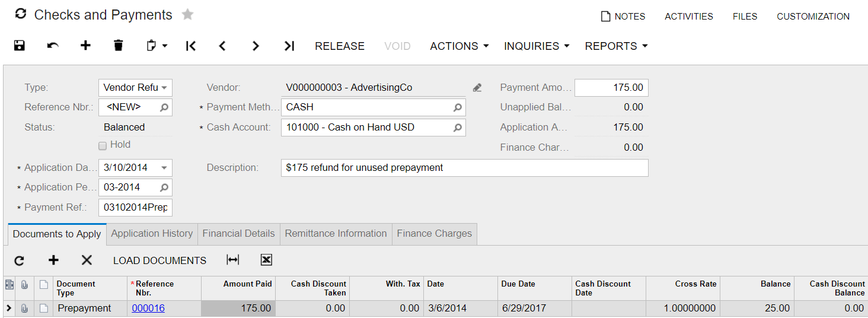Viewport: 868px width, 318px height.
Task: Add a row to the documents grid
Action: pos(53,260)
